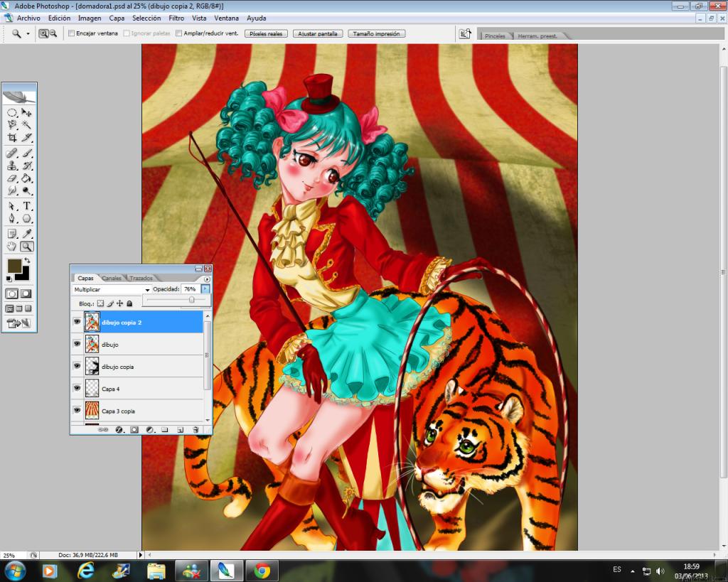Hide the Capa 4 layer

point(77,388)
